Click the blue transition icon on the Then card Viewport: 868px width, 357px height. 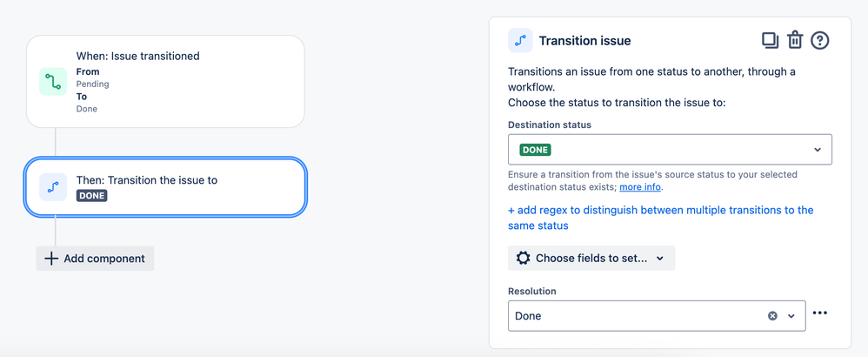click(53, 187)
